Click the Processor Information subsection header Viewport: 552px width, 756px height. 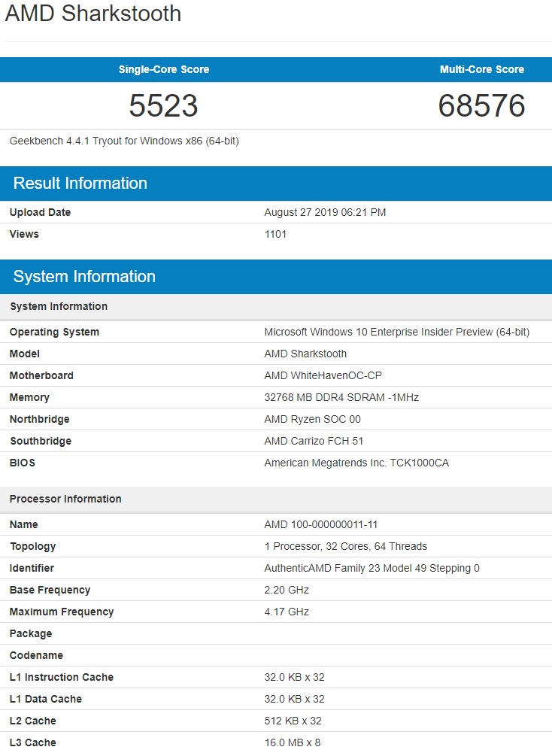coord(65,499)
